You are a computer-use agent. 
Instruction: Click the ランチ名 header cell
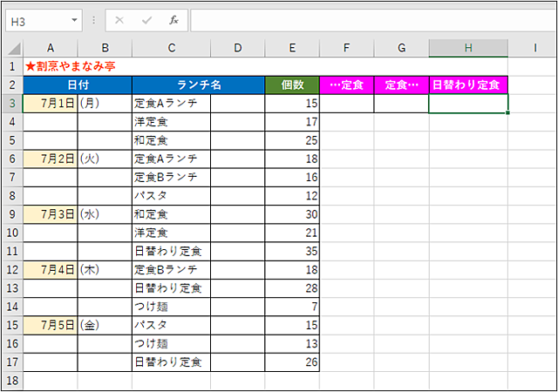(x=199, y=85)
